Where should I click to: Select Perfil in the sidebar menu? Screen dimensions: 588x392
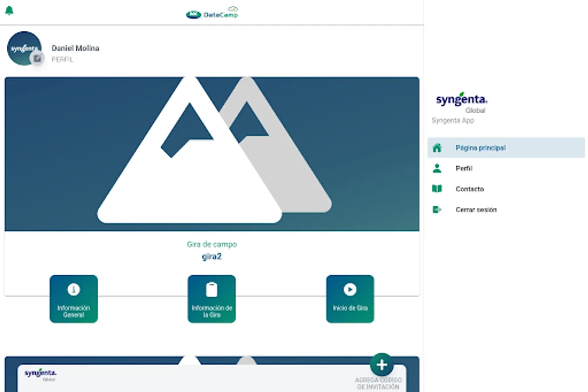click(x=464, y=168)
